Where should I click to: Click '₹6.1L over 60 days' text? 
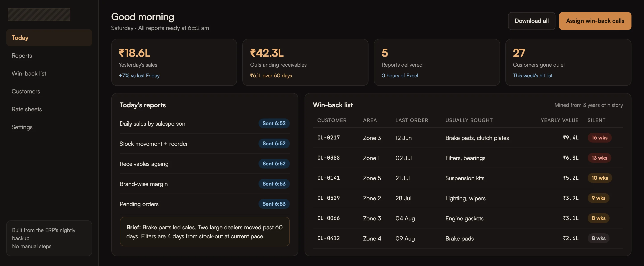coord(271,76)
